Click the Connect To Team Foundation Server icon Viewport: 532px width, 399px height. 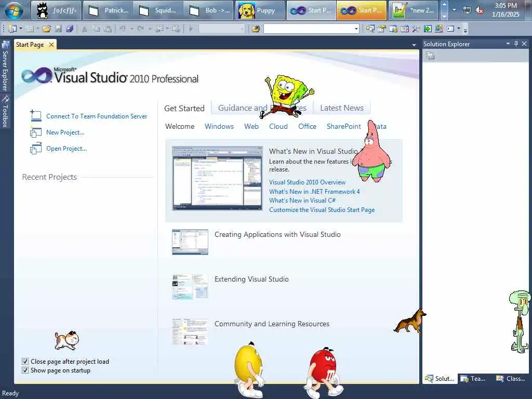click(x=36, y=116)
